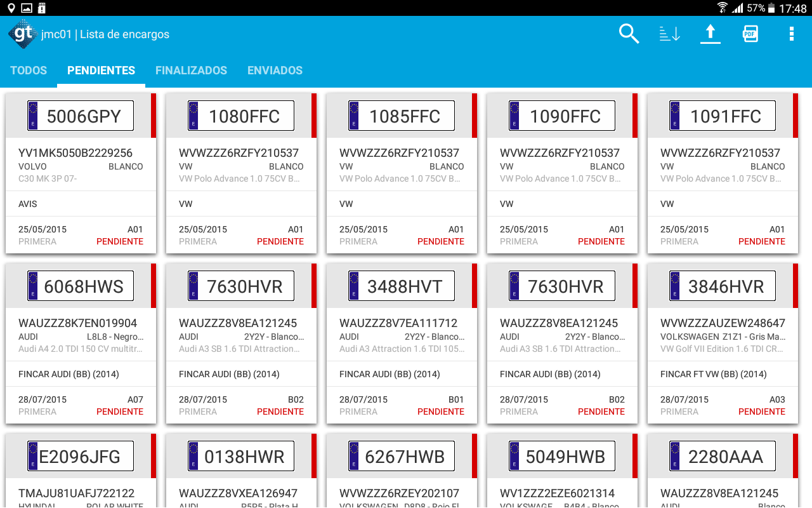812x508 pixels.
Task: Select license plate 1091FFC
Action: pyautogui.click(x=723, y=116)
